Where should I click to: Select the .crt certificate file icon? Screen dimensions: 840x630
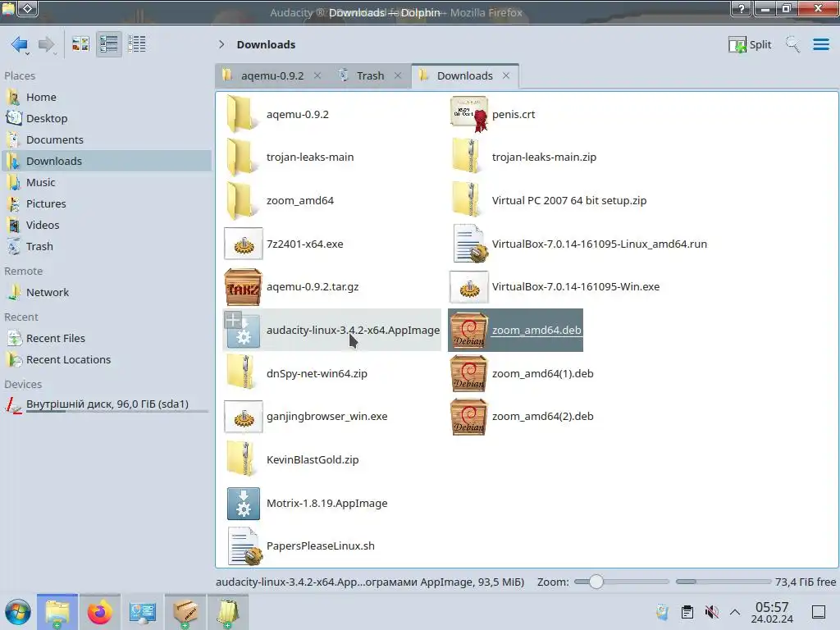(x=469, y=113)
